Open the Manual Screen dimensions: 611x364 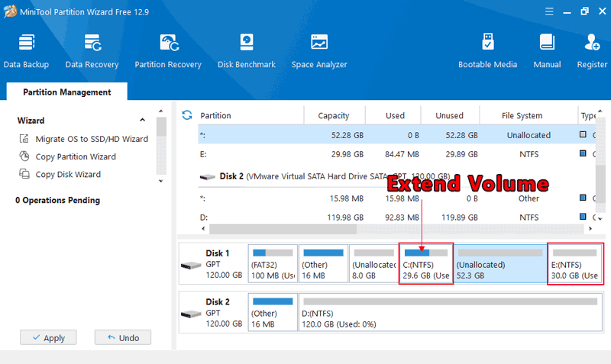[x=547, y=50]
